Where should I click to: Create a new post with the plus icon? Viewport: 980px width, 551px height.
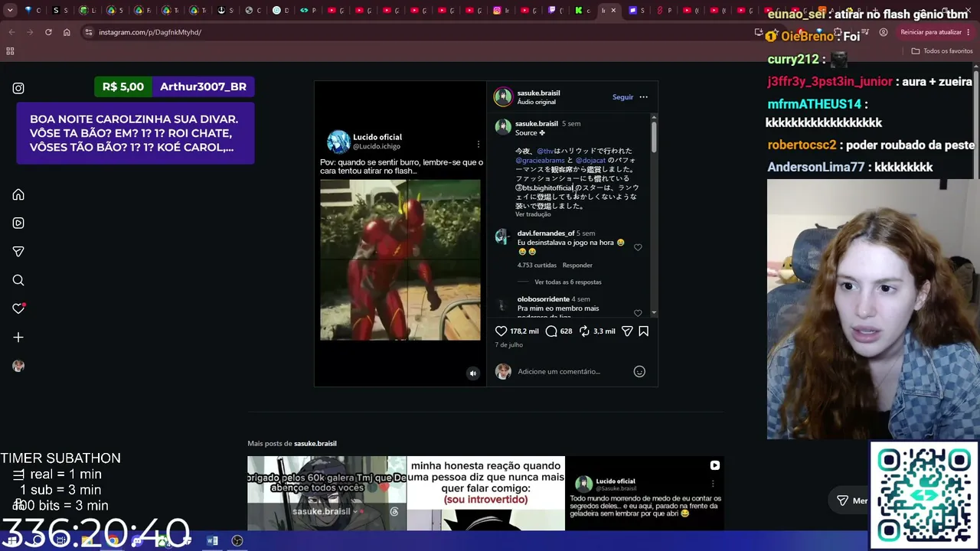(x=18, y=337)
